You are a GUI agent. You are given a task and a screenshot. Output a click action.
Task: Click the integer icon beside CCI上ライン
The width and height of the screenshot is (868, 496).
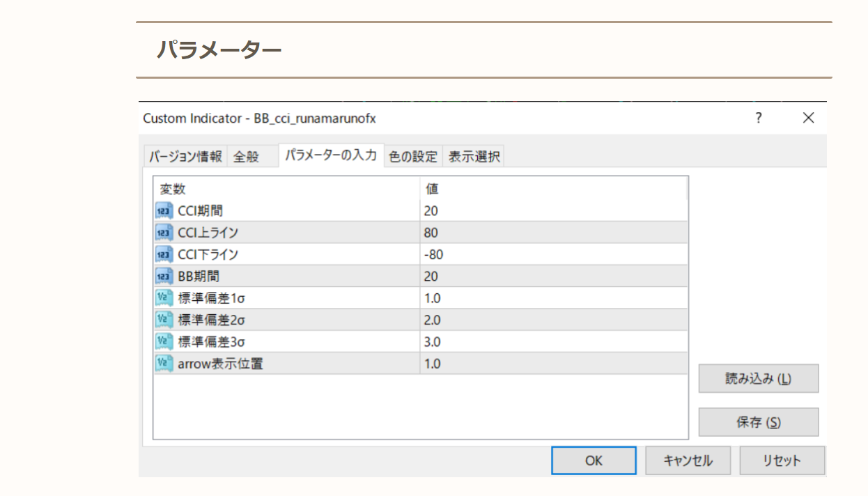coord(164,233)
